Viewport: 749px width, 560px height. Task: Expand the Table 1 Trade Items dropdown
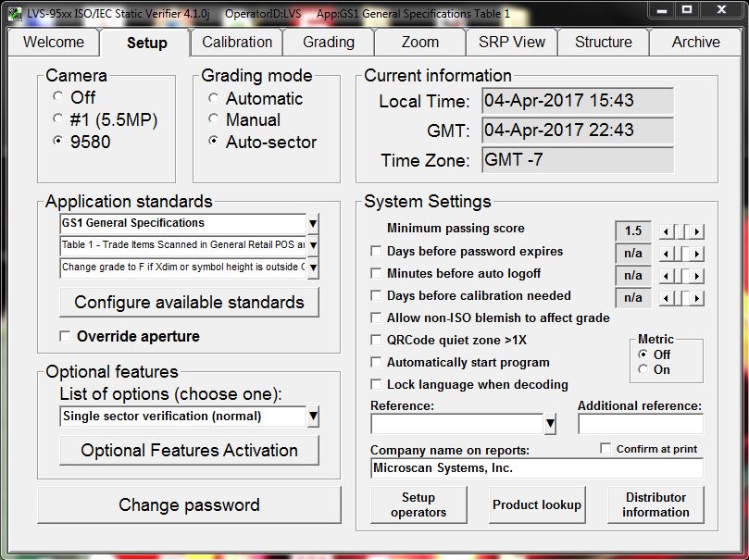click(x=313, y=245)
